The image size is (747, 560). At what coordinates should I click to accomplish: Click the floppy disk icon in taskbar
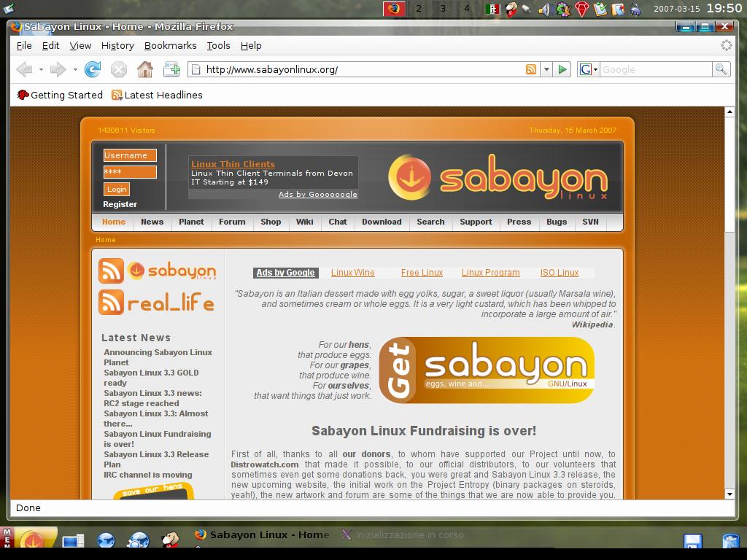693,540
